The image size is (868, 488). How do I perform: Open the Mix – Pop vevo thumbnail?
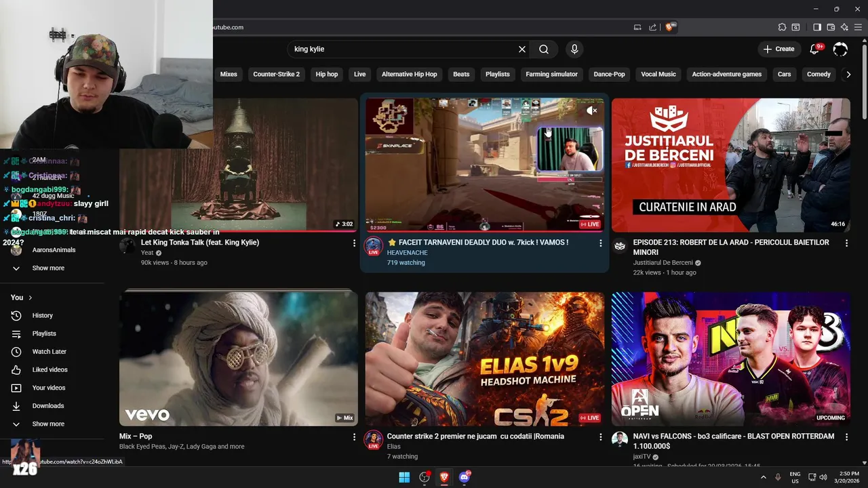239,359
